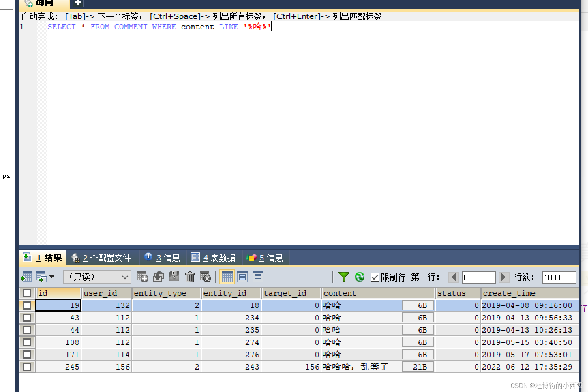
Task: Click the previous page arrow button
Action: click(453, 277)
